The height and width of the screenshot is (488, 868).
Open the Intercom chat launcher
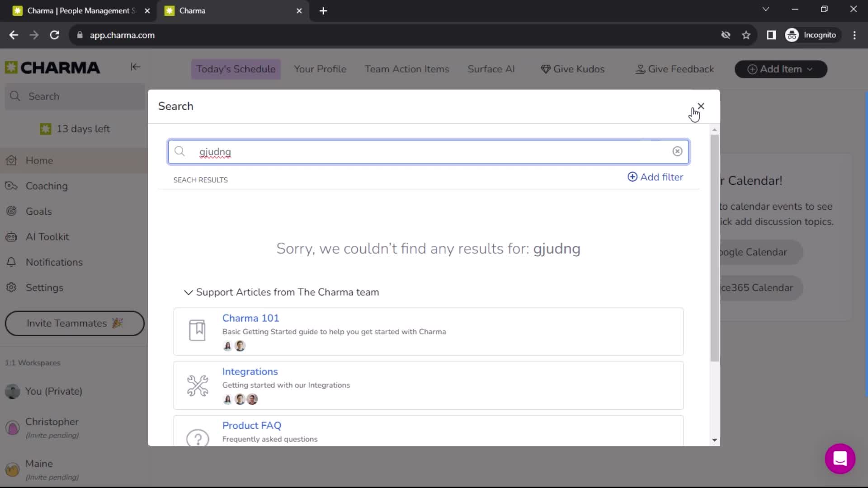(840, 459)
